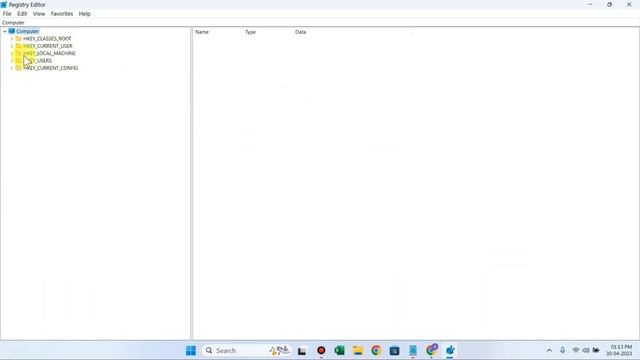Open the Favorites menu
This screenshot has height=360, width=640.
coord(62,13)
